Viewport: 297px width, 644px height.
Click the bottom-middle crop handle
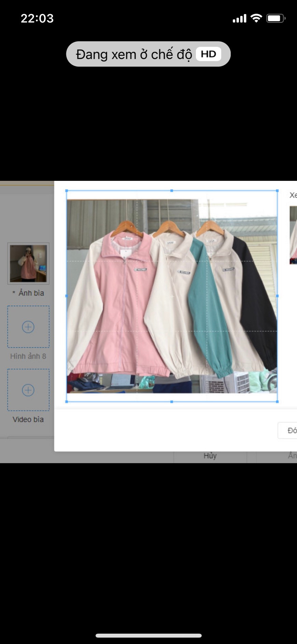tap(172, 402)
